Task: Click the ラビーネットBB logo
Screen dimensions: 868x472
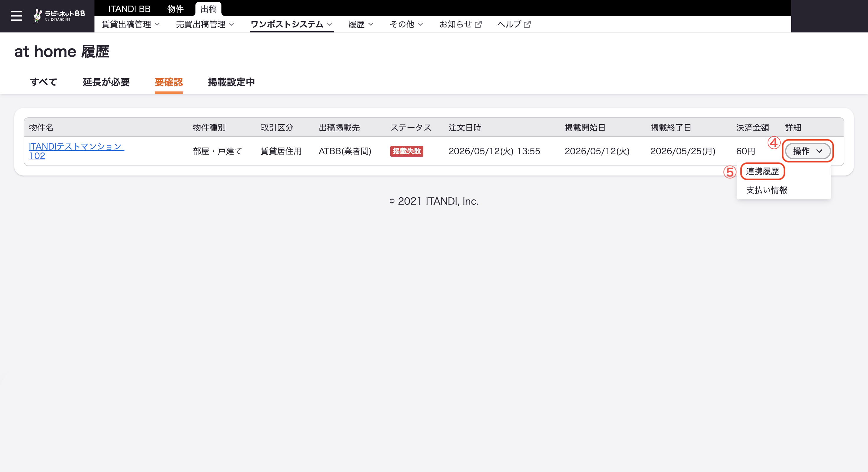Action: pyautogui.click(x=59, y=15)
